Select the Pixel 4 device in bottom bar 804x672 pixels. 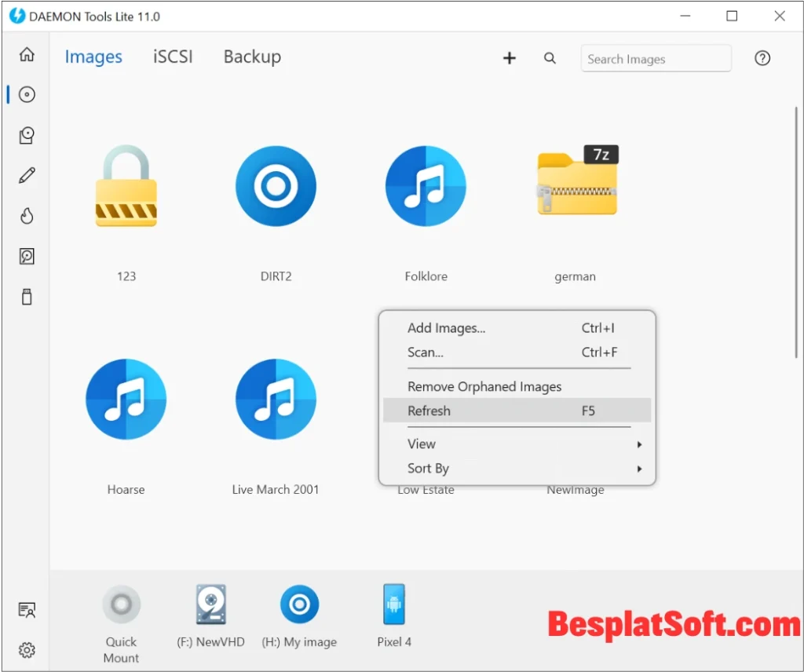pyautogui.click(x=393, y=604)
